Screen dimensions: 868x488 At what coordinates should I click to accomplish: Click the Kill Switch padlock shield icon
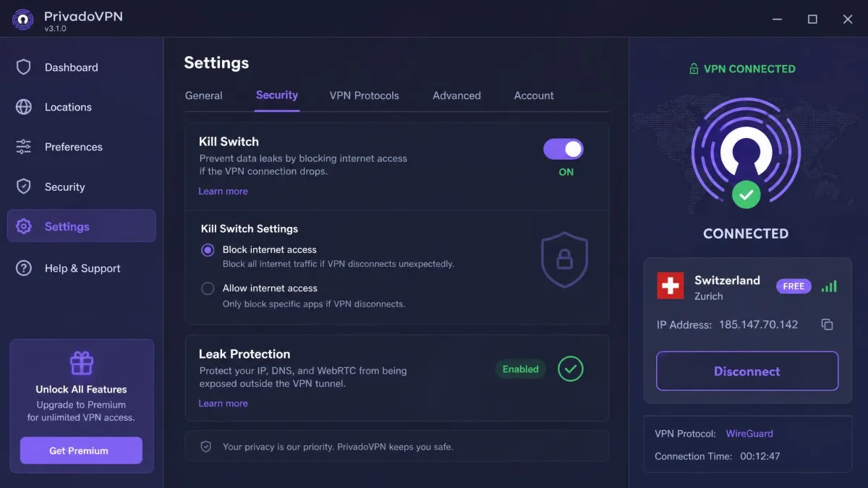pyautogui.click(x=564, y=260)
